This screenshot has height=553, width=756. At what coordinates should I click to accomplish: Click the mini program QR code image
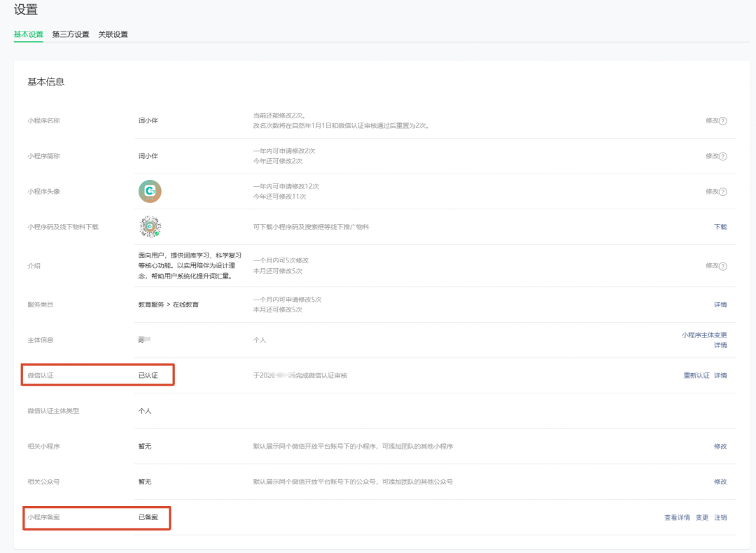pyautogui.click(x=150, y=227)
